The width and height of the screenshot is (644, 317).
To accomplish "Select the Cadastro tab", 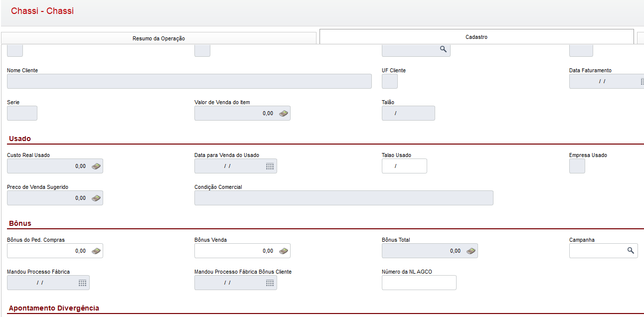I will pyautogui.click(x=477, y=37).
